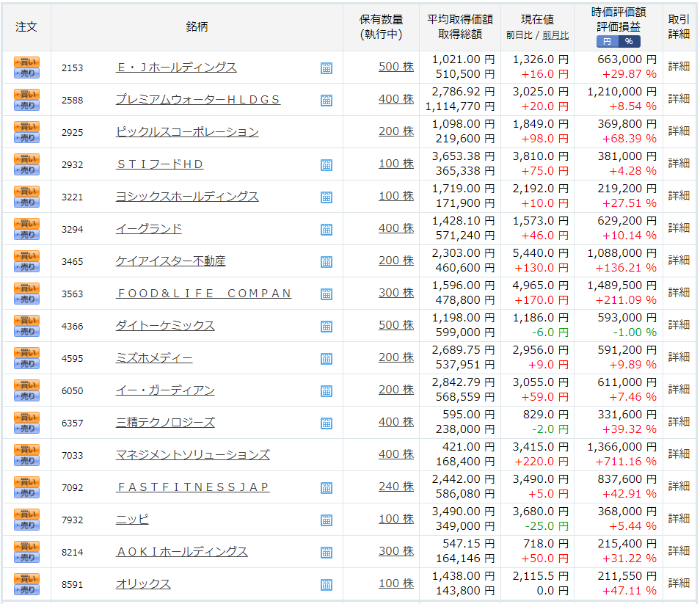
Task: Click 500 株 holding for E・Jホールディングス
Action: [x=396, y=67]
